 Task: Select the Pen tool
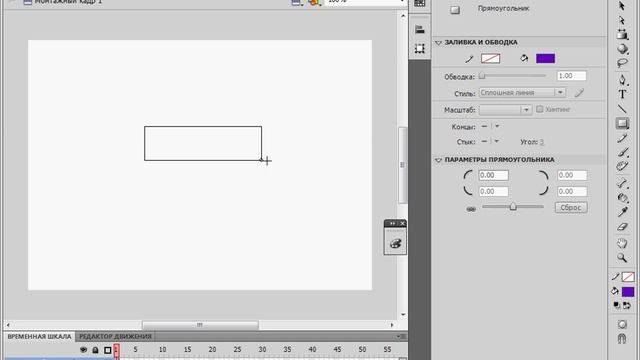622,80
